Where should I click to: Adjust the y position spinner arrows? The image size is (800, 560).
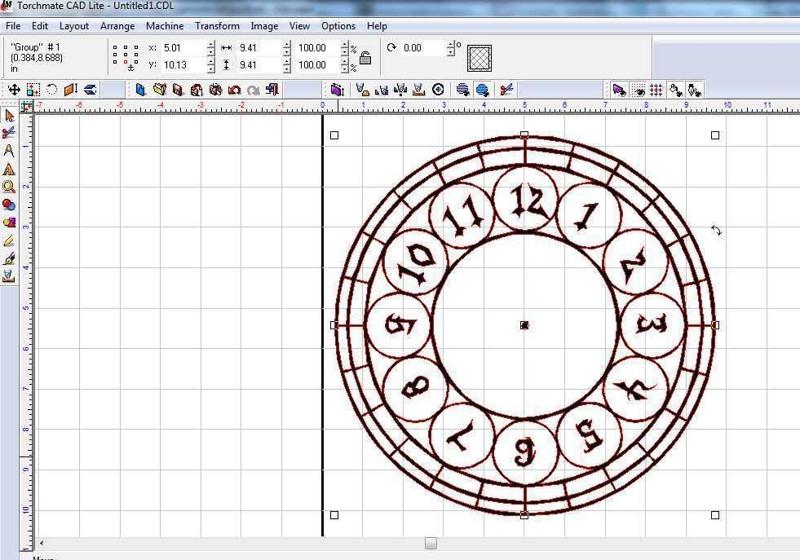(211, 65)
